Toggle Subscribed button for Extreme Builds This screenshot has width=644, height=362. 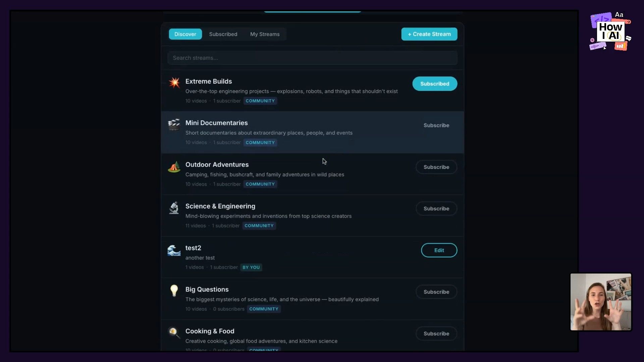click(x=435, y=84)
